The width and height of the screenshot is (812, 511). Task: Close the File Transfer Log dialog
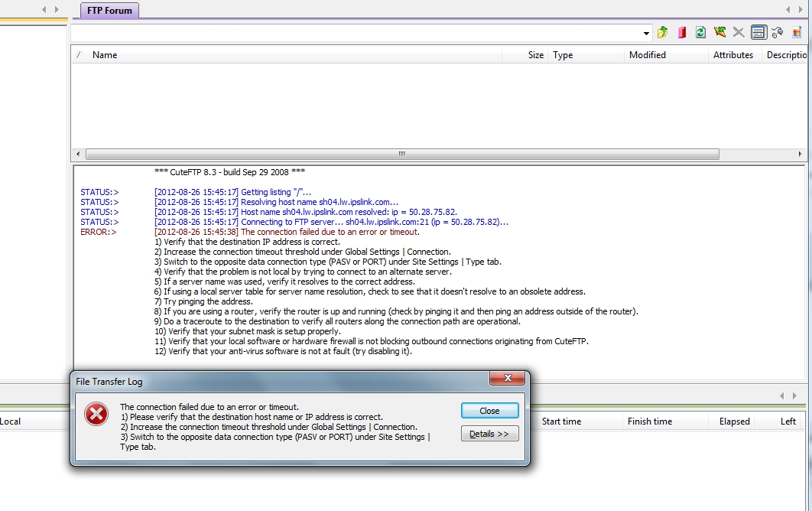coord(489,411)
